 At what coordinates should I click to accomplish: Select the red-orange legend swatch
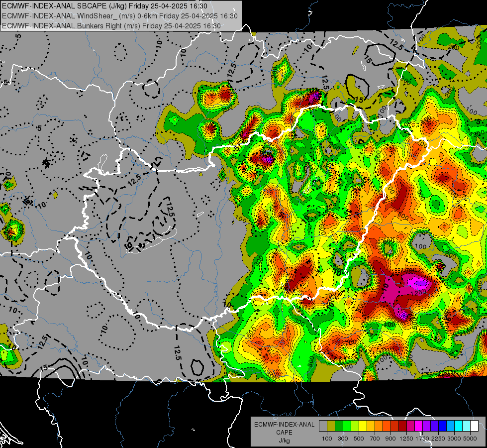tap(387, 426)
